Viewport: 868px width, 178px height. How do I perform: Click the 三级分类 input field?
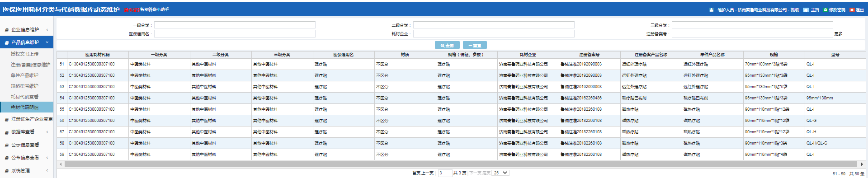[x=752, y=25]
